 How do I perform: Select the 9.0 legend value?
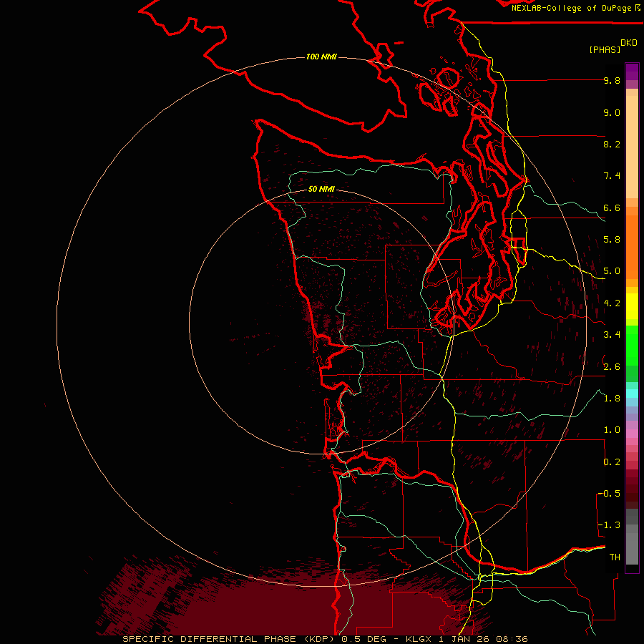612,112
